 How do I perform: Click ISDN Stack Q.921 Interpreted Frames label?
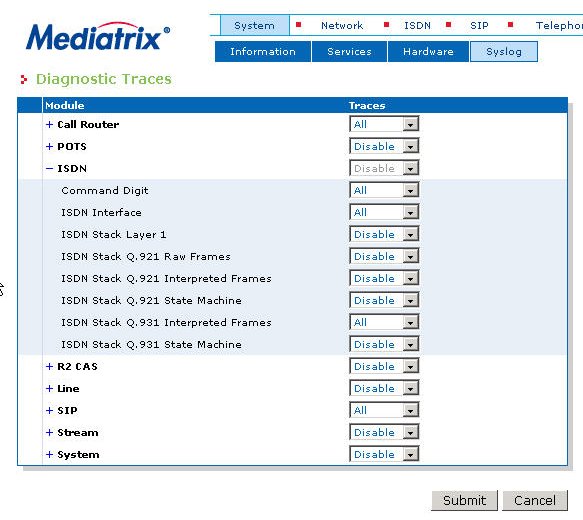(166, 279)
